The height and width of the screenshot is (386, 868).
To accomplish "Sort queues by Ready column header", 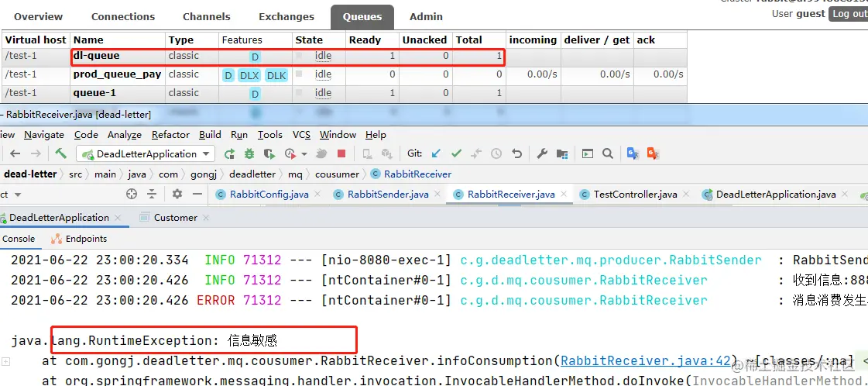I will coord(365,40).
